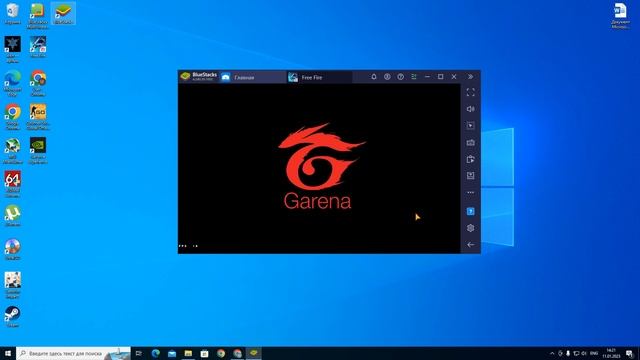Select the dark snowflake-logo desktop shortcut
This screenshot has width=640, height=360.
tap(12, 49)
